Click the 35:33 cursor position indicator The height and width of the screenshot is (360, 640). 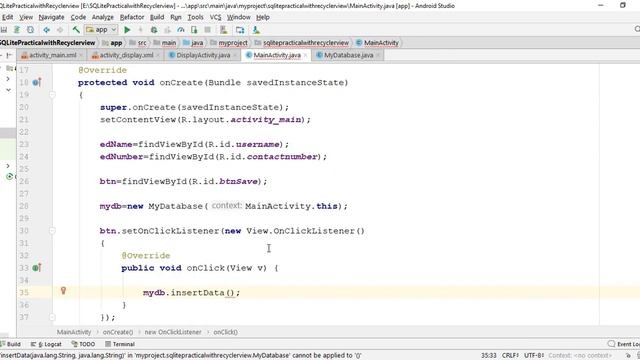(489, 356)
